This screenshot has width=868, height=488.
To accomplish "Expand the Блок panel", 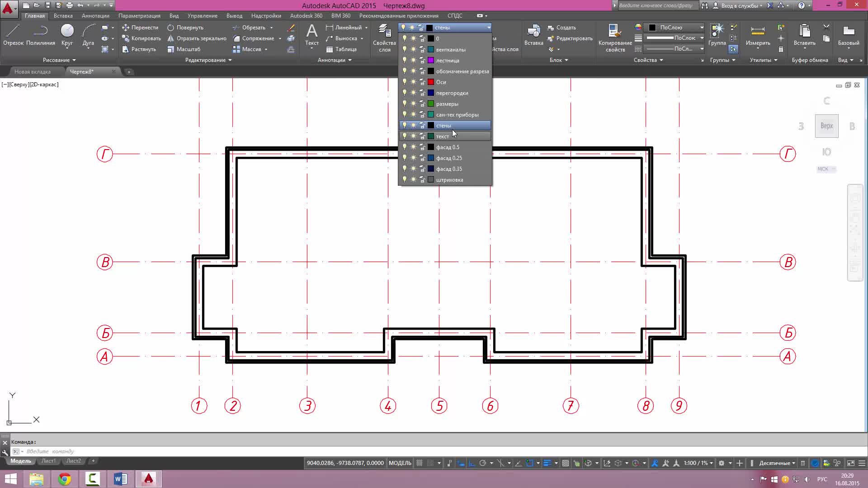I will 559,60.
